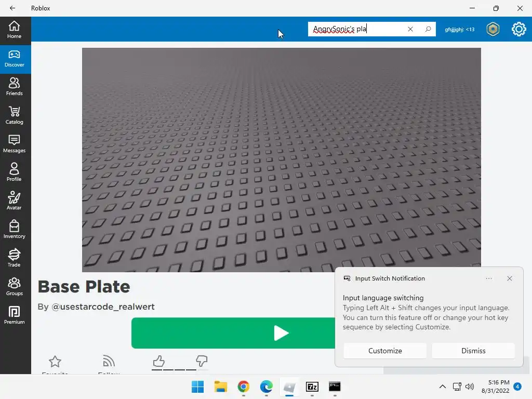The height and width of the screenshot is (399, 532).
Task: Open network status tray icon
Action: [x=457, y=387]
